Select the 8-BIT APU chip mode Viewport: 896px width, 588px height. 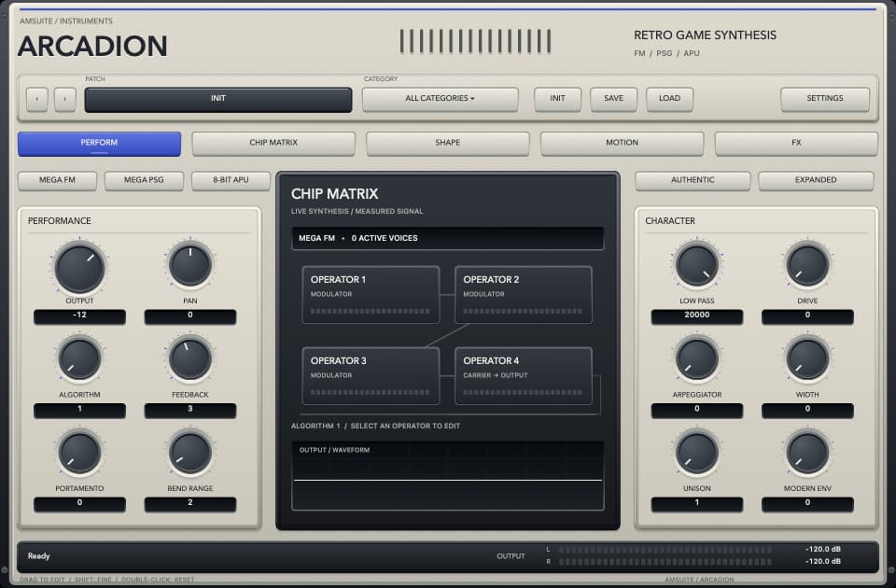[231, 180]
